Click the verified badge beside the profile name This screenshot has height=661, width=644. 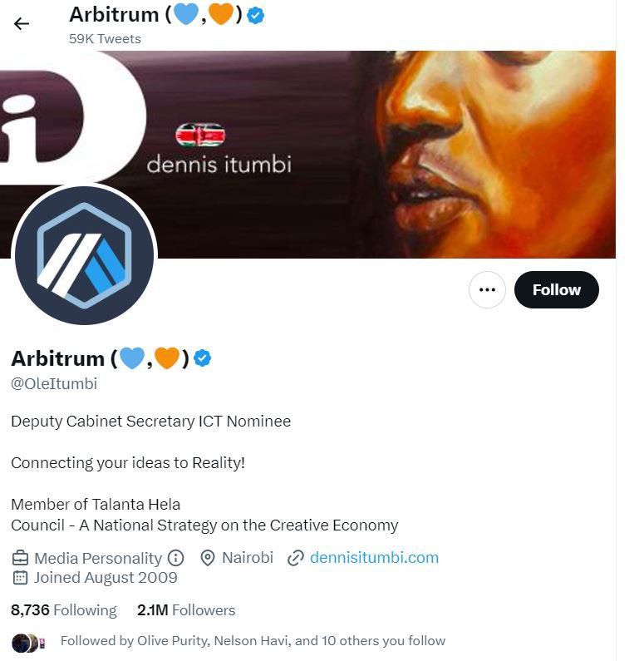(203, 358)
